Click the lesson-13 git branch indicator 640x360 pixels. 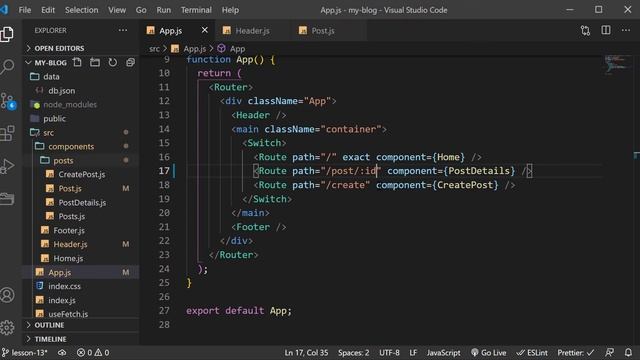(24, 352)
